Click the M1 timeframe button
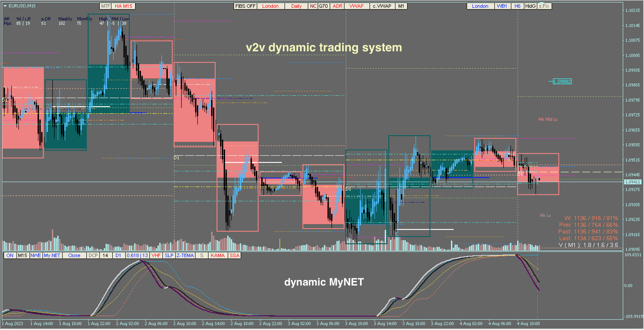This screenshot has height=330, width=644. pyautogui.click(x=401, y=6)
